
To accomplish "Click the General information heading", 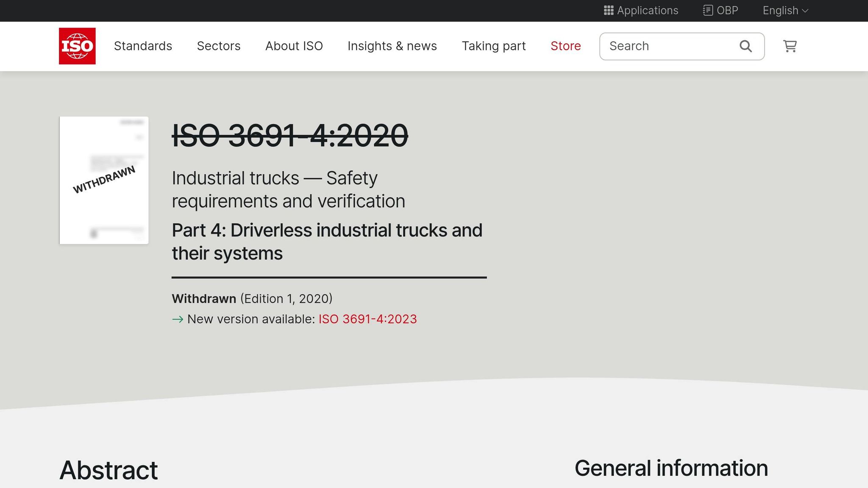I will click(671, 468).
